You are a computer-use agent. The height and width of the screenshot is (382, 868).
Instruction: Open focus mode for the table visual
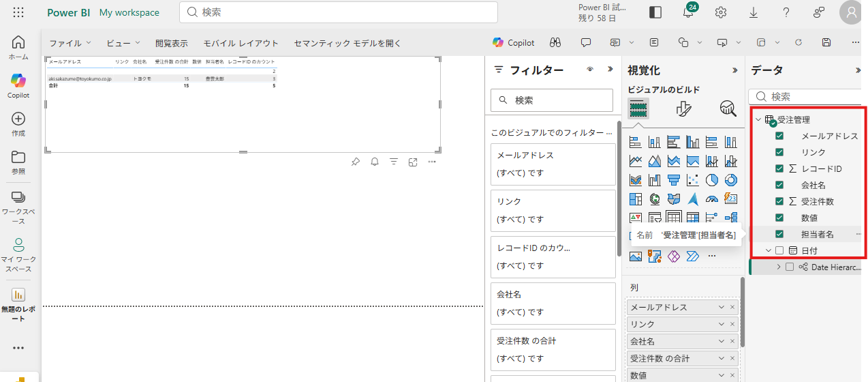click(413, 162)
